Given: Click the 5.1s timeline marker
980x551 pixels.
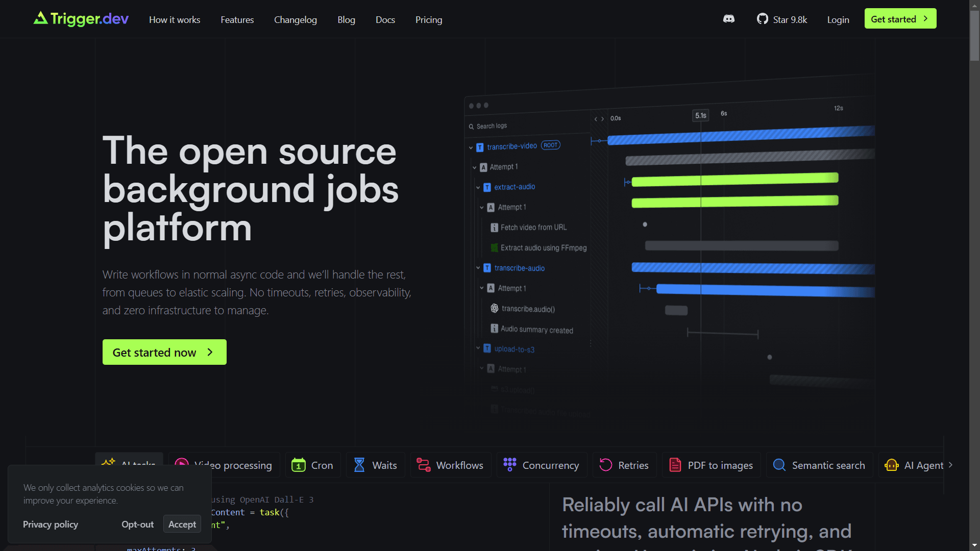Looking at the screenshot, I should click(x=700, y=115).
